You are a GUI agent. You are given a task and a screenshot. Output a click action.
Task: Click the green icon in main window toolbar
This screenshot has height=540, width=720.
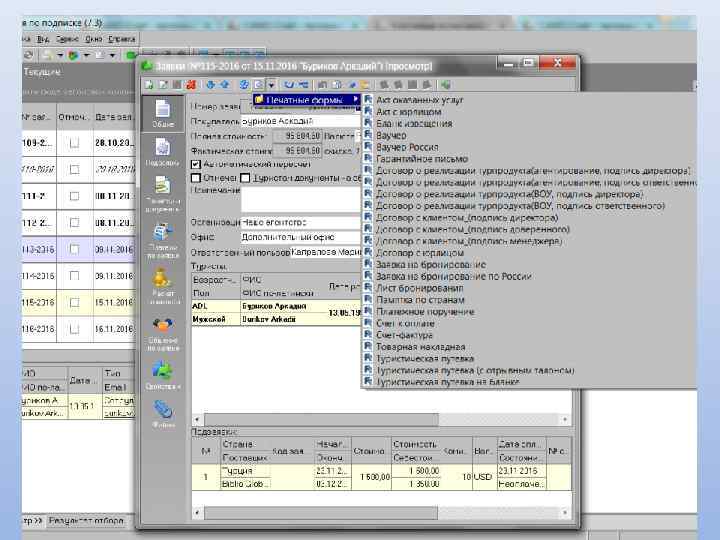coord(131,55)
